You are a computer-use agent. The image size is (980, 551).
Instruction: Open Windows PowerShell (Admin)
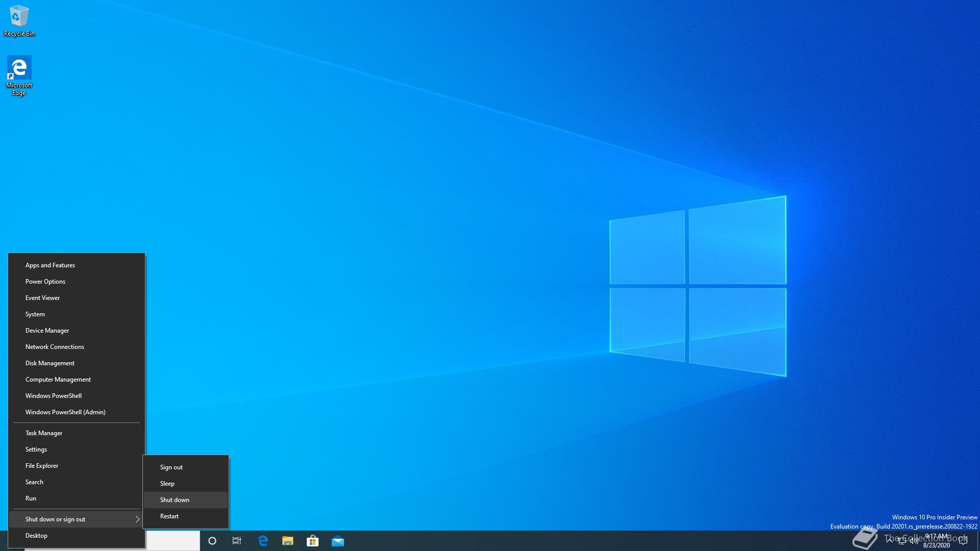pos(65,412)
